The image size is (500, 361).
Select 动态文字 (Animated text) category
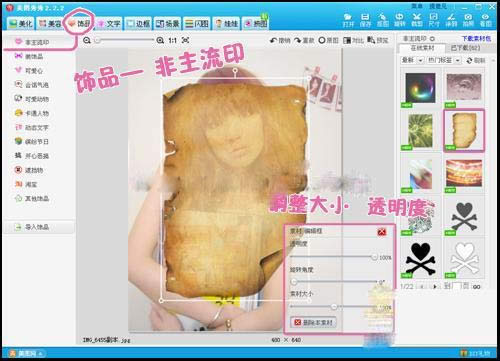pyautogui.click(x=32, y=127)
